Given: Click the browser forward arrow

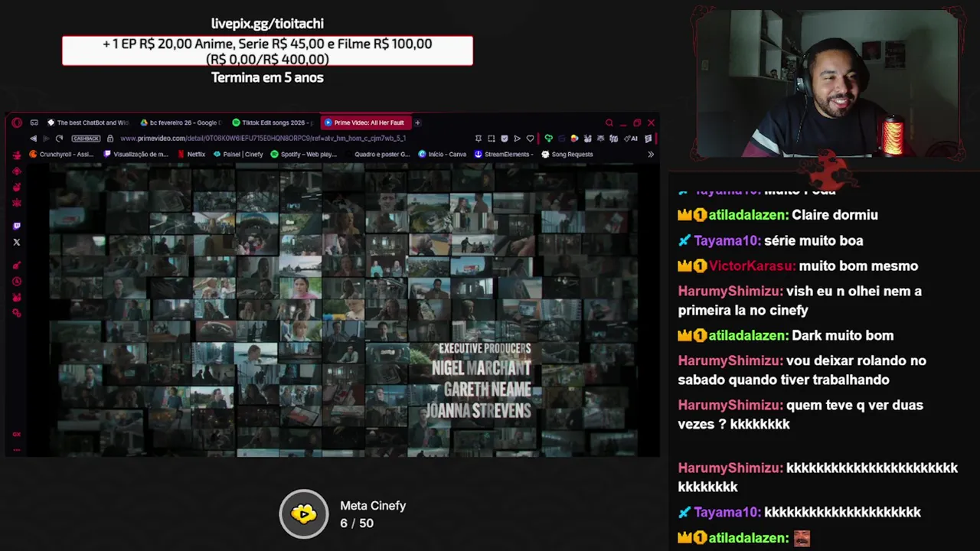Looking at the screenshot, I should [46, 139].
